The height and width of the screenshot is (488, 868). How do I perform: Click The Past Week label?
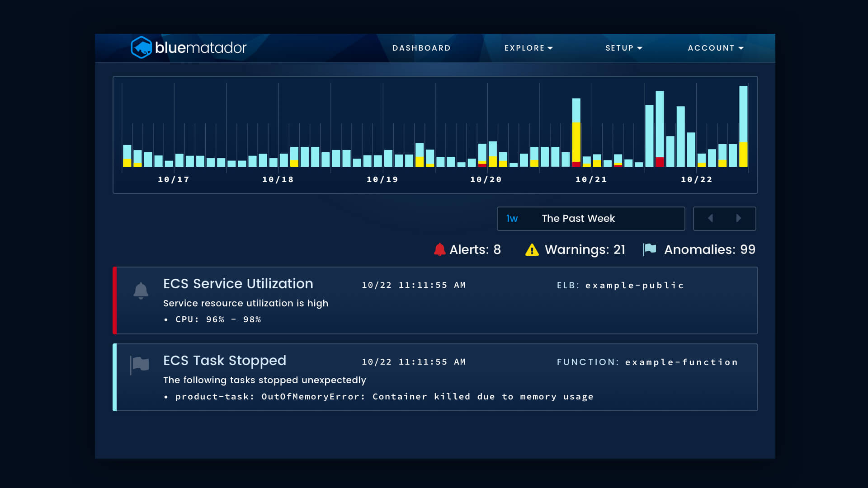[x=578, y=218]
